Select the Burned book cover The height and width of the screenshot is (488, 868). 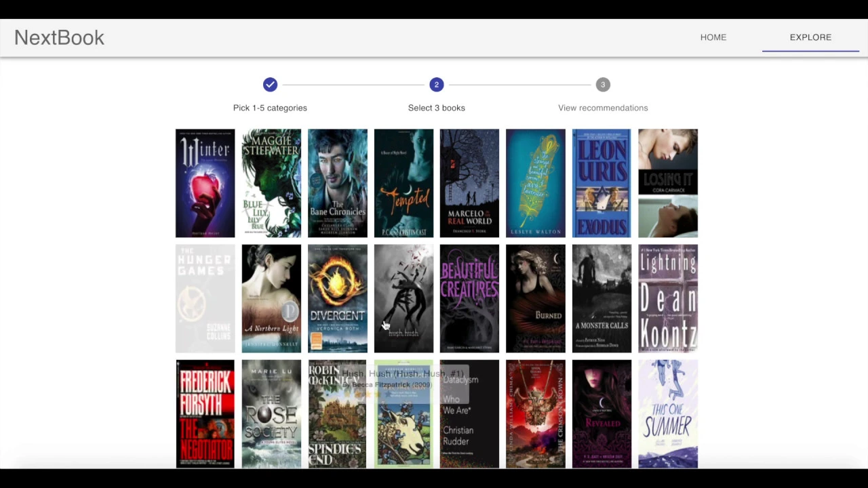(535, 298)
